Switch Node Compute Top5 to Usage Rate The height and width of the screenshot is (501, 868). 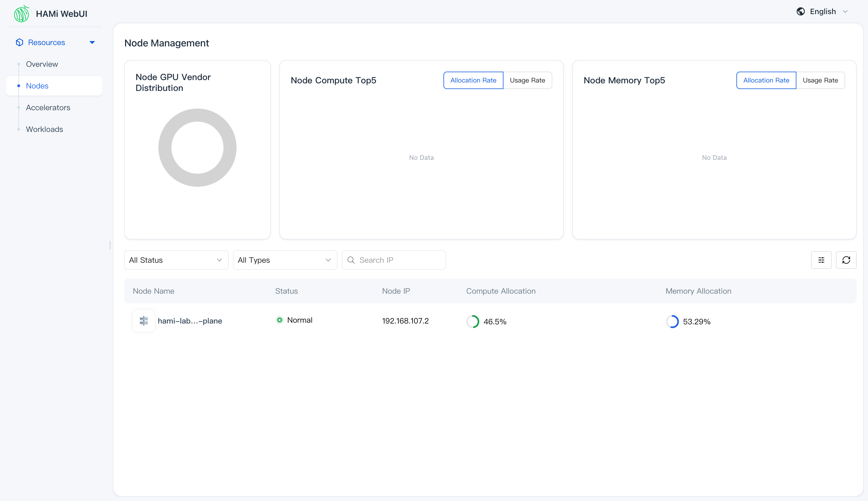pyautogui.click(x=527, y=80)
